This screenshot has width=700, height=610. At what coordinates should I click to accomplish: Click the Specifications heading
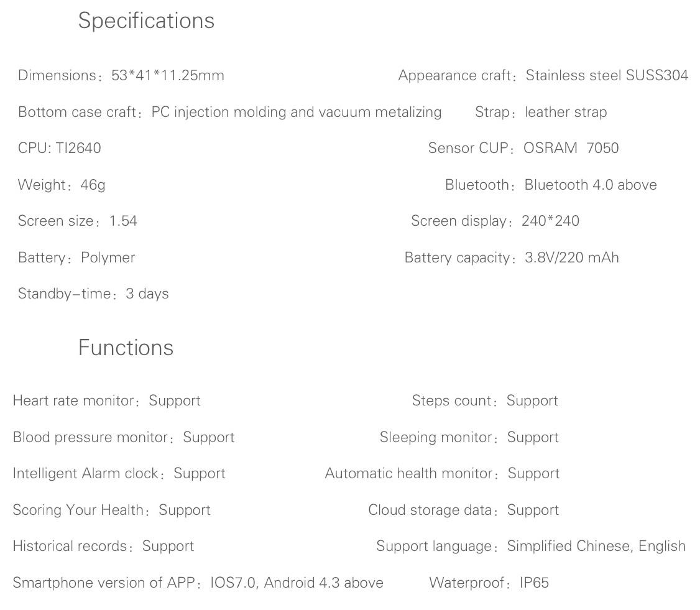pos(147,21)
